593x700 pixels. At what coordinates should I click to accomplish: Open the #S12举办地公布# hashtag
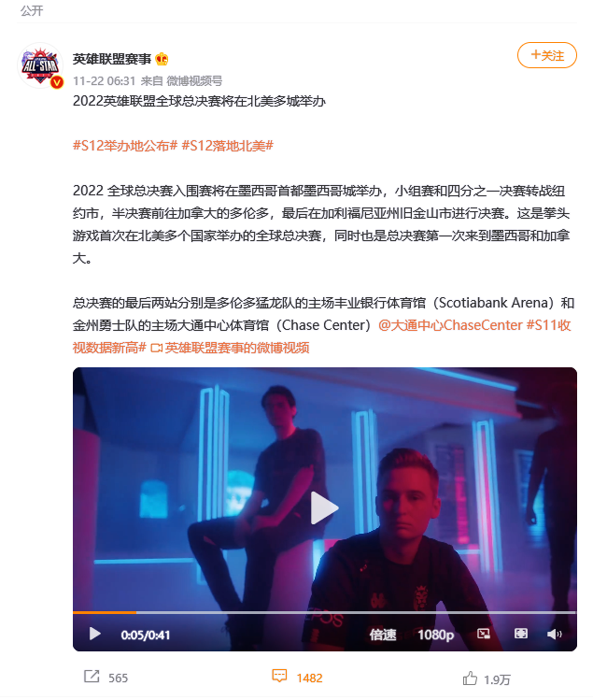click(125, 146)
